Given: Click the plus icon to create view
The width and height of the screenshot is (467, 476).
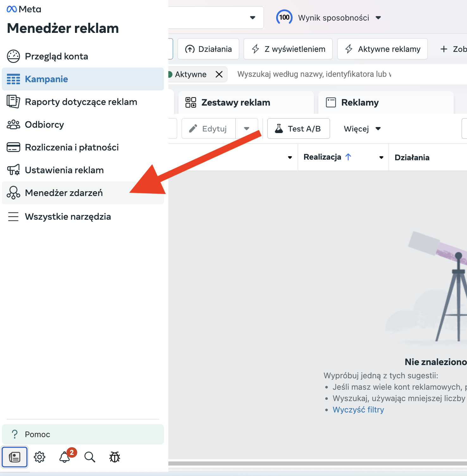Looking at the screenshot, I should (x=444, y=49).
